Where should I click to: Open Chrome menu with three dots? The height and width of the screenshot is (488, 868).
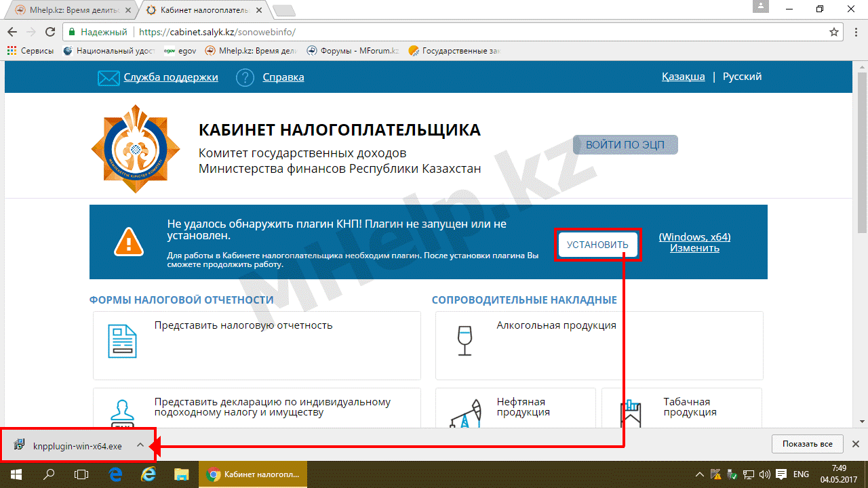(856, 32)
